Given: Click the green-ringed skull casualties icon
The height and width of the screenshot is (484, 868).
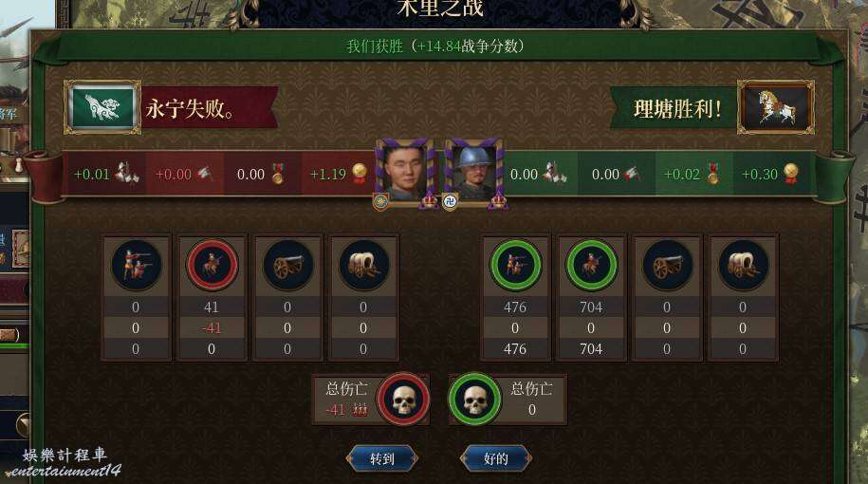Looking at the screenshot, I should [x=474, y=399].
